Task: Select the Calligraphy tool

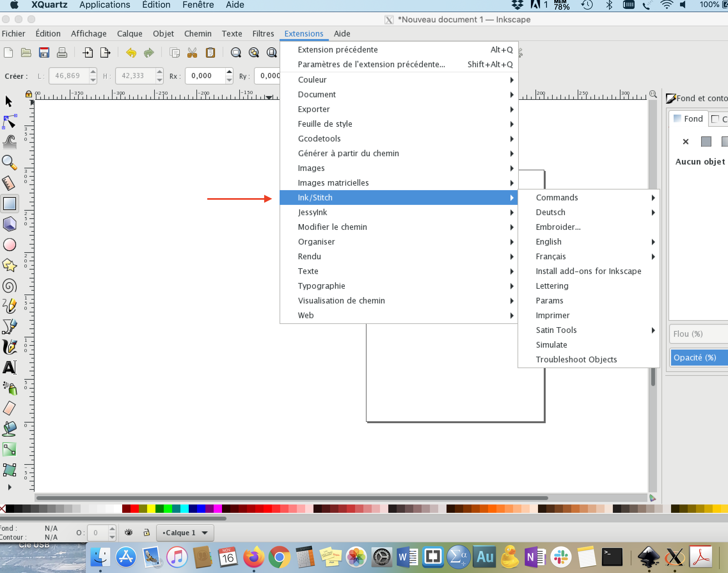Action: [x=10, y=347]
